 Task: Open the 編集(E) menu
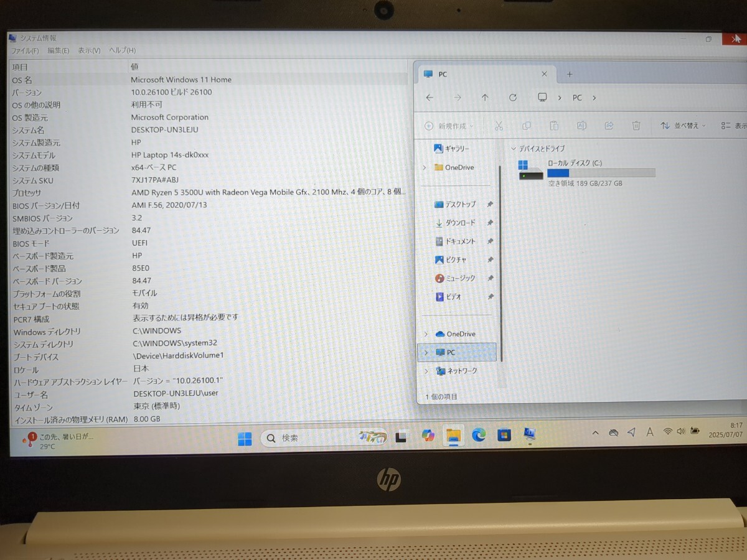(59, 51)
